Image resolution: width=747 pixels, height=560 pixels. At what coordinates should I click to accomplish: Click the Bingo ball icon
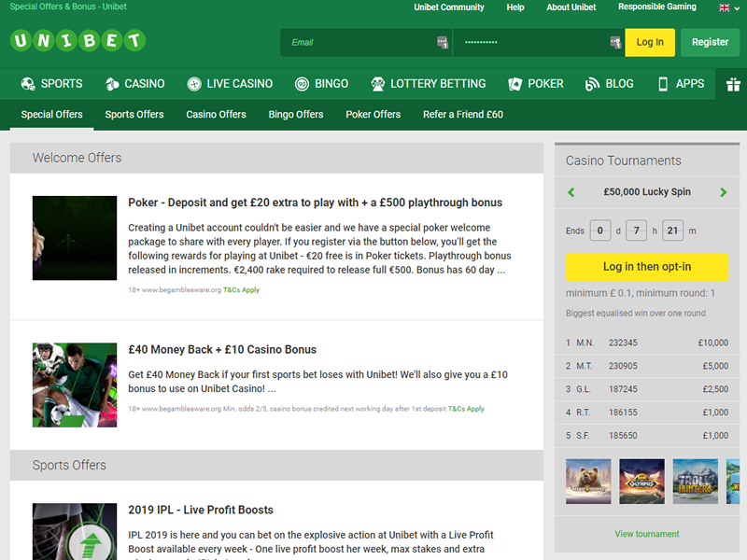point(302,84)
